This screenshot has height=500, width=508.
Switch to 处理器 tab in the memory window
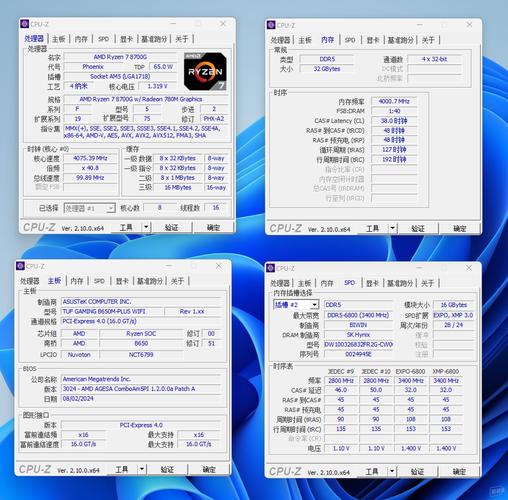pyautogui.click(x=280, y=40)
